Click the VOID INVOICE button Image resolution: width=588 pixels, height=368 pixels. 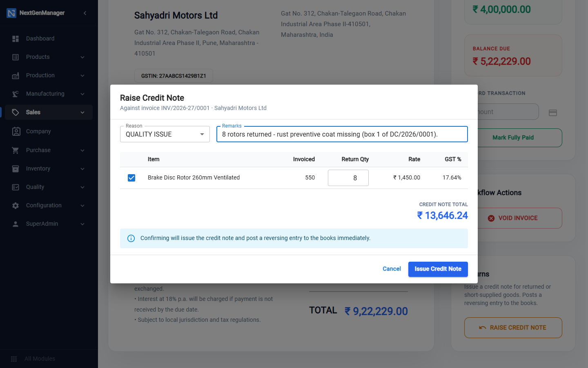point(513,218)
